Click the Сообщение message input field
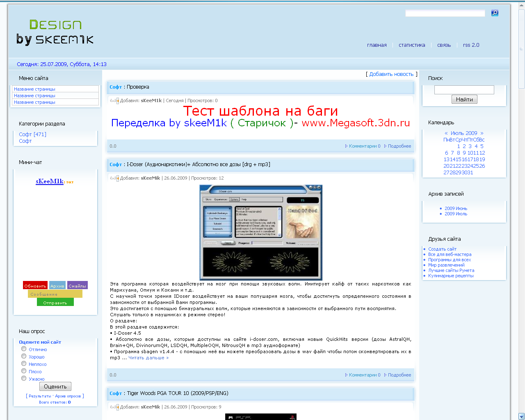The height and width of the screenshot is (420, 525). tap(55, 294)
